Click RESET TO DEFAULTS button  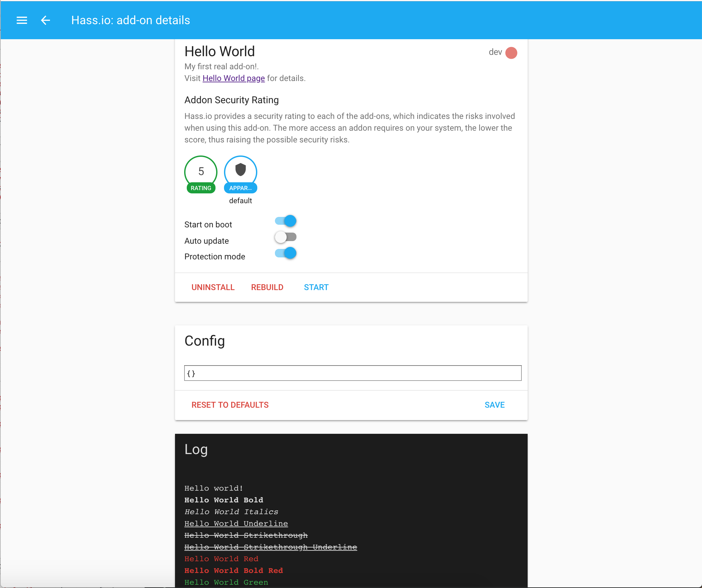coord(230,405)
